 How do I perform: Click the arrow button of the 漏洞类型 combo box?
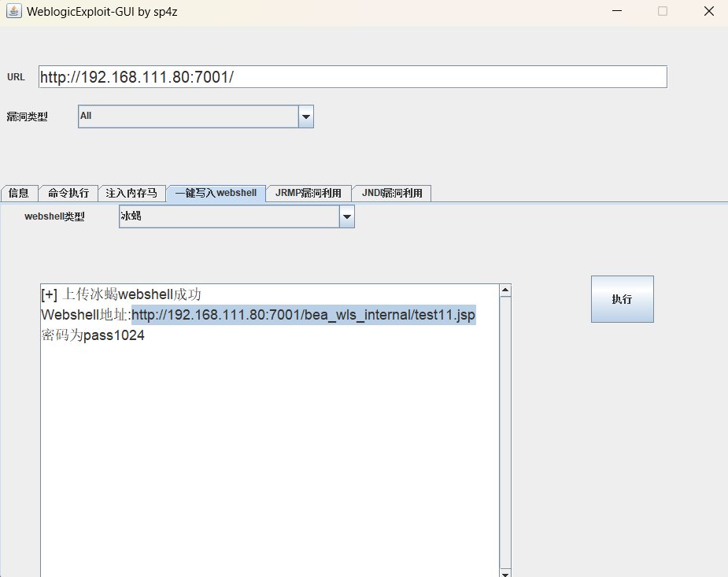(306, 117)
